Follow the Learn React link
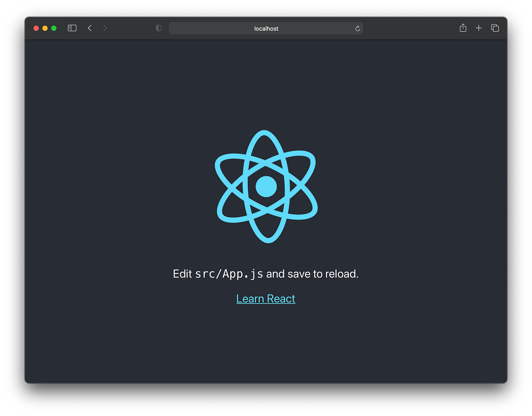The height and width of the screenshot is (416, 532). pos(266,299)
